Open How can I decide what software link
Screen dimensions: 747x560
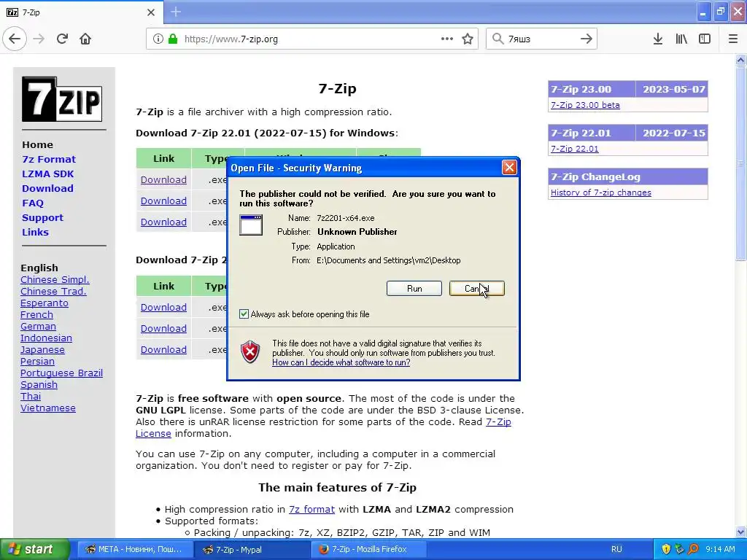click(x=341, y=362)
